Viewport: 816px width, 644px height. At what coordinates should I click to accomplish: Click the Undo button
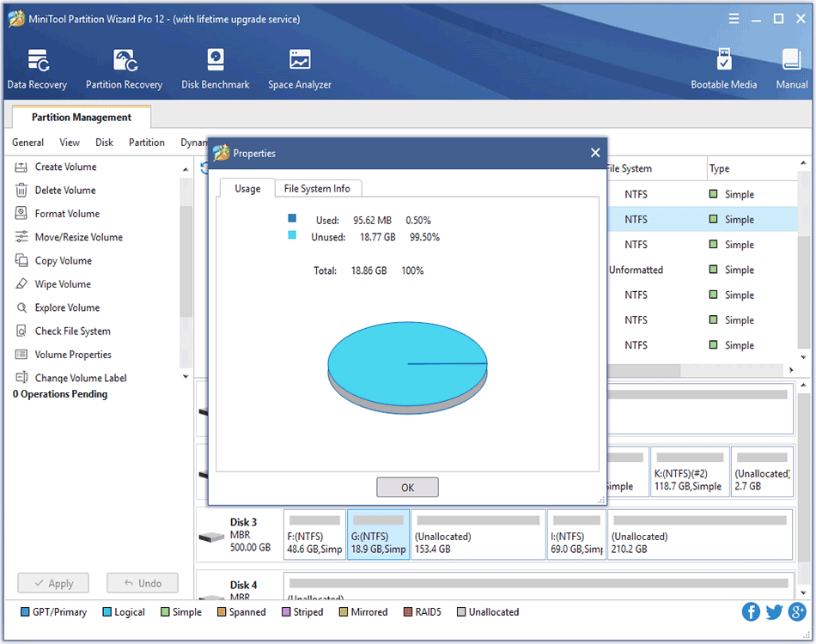143,583
